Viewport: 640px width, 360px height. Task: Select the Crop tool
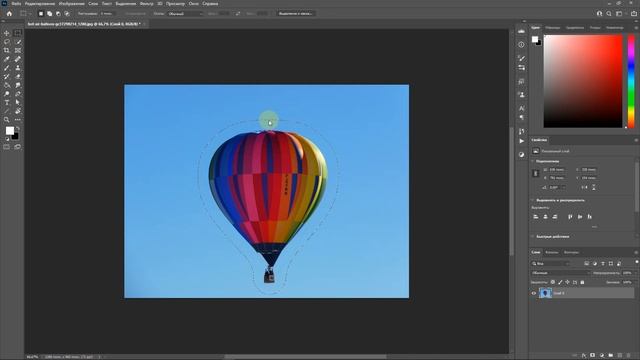click(x=7, y=50)
